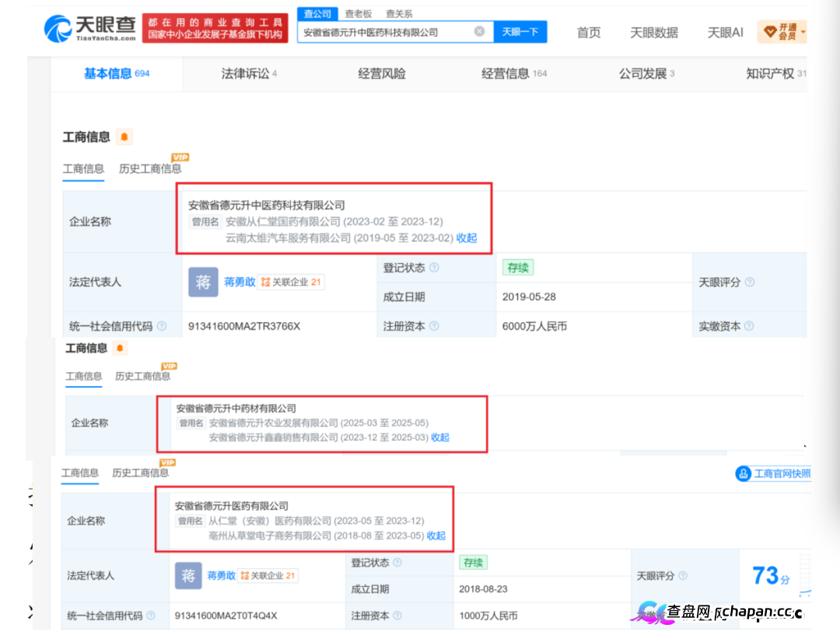Select middle section 历史工商信息 sub-tab
The image size is (840, 632).
[x=143, y=376]
